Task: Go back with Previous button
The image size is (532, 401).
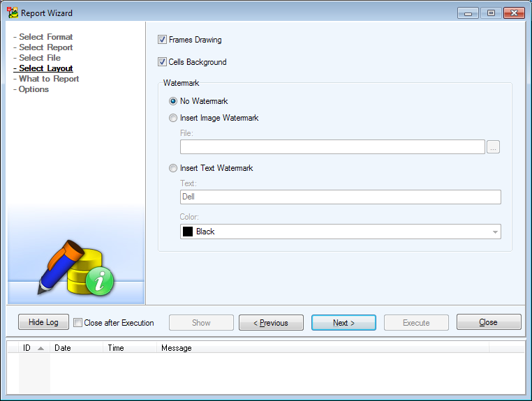Action: pyautogui.click(x=271, y=323)
